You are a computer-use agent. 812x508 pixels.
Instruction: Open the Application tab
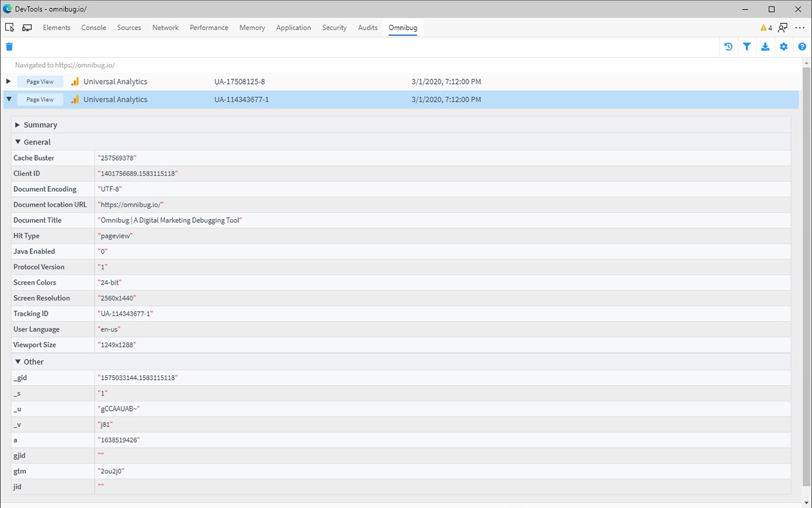point(294,28)
